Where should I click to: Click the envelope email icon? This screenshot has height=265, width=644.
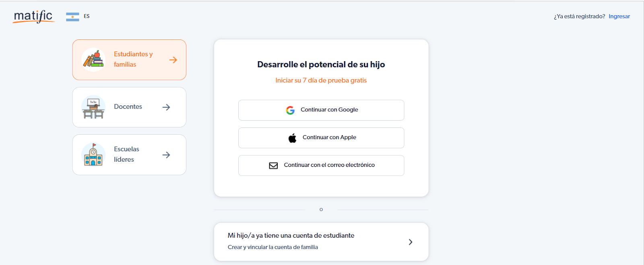coord(273,166)
